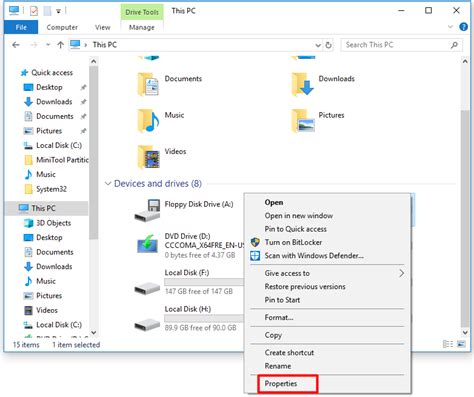The image size is (474, 397).
Task: Click Local Disk (H:) capacity bar
Action: coord(204,319)
